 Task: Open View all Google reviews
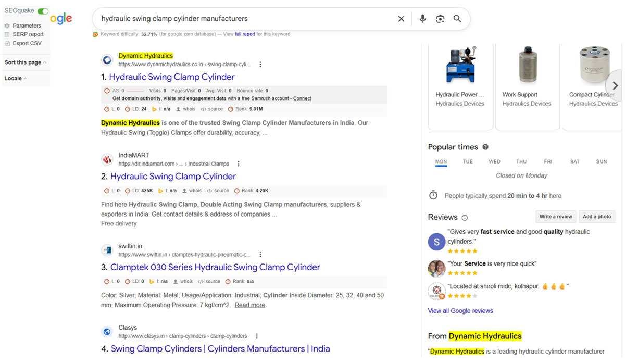coord(460,311)
